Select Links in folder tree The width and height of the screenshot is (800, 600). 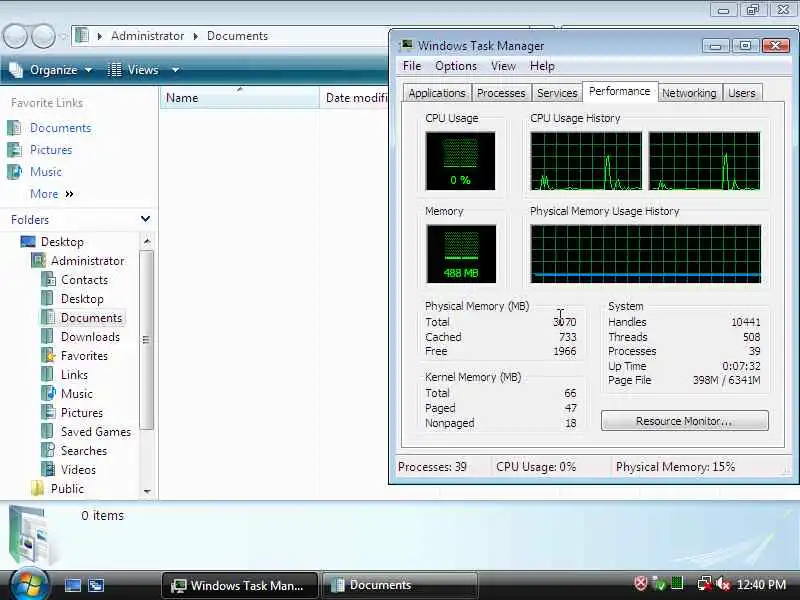74,374
